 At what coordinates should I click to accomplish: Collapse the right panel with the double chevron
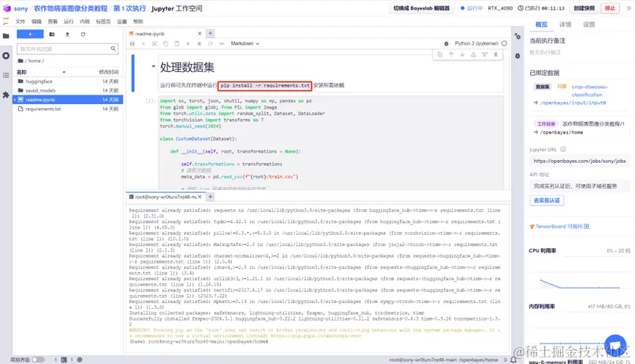(628, 8)
